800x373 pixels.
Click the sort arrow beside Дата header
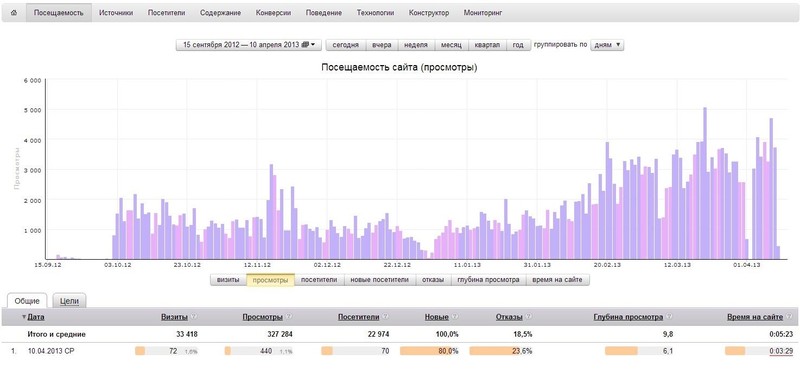pos(24,317)
